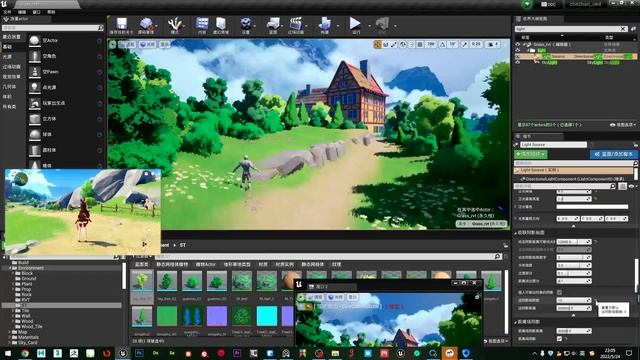640x360 pixels.
Task: Click the blue Blueprint/Add Script button
Action: [x=614, y=154]
